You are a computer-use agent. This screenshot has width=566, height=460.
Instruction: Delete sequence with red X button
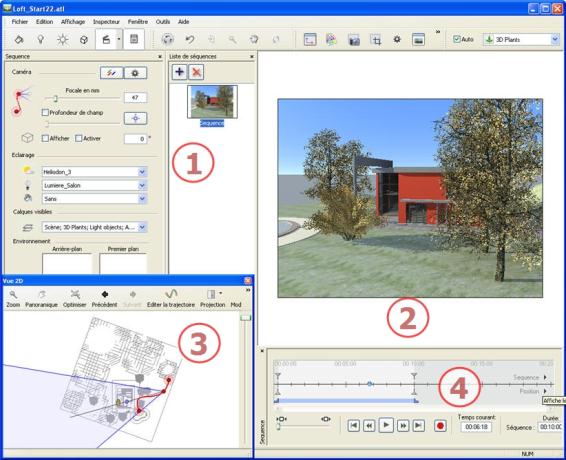196,72
